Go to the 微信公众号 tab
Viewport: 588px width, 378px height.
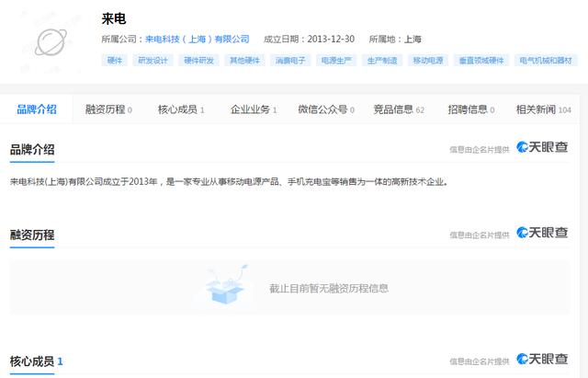tap(326, 109)
